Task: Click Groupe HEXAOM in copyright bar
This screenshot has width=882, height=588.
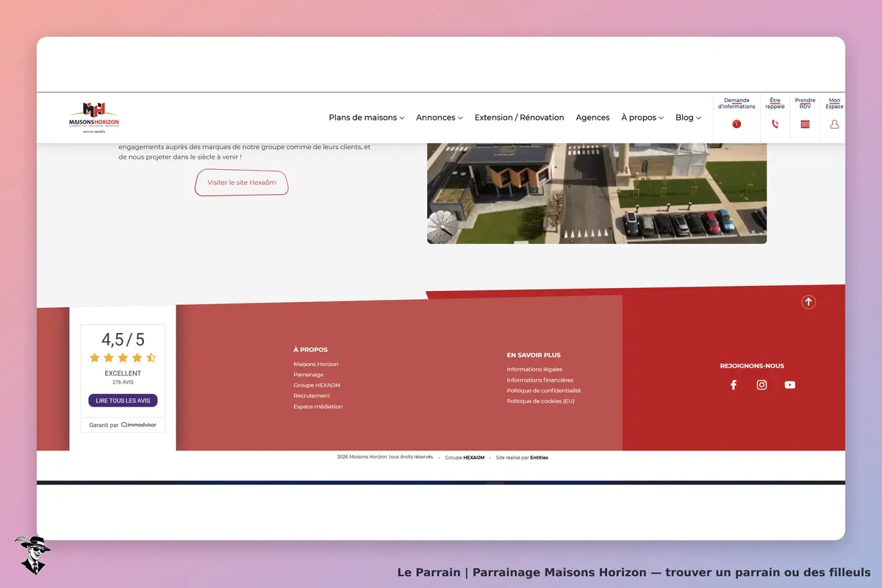Action: click(x=465, y=457)
